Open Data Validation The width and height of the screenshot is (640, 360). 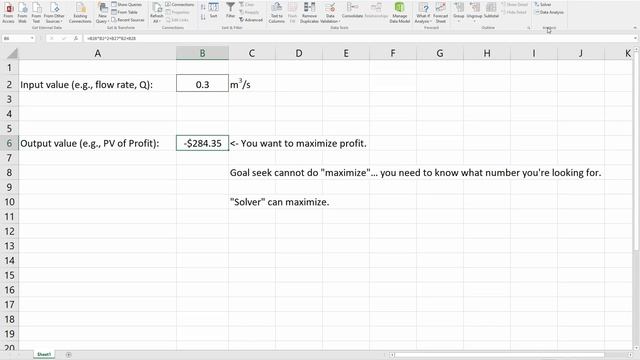click(x=330, y=13)
